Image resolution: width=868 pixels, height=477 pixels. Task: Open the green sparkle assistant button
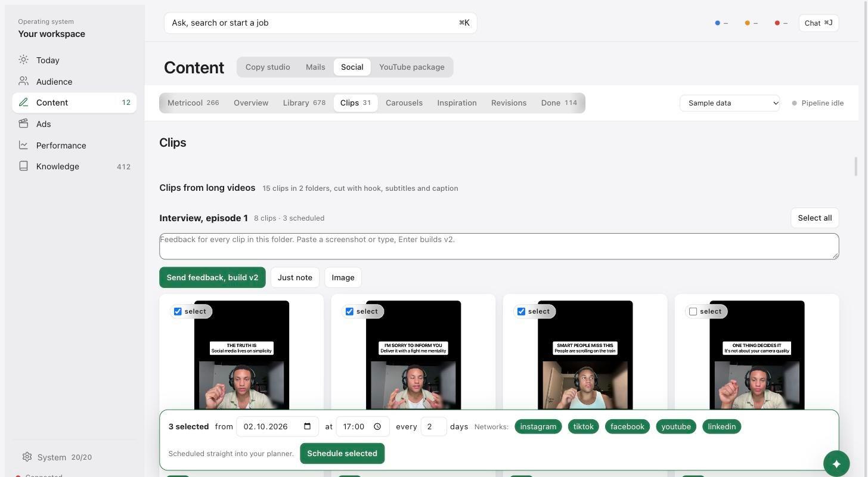[x=836, y=463]
